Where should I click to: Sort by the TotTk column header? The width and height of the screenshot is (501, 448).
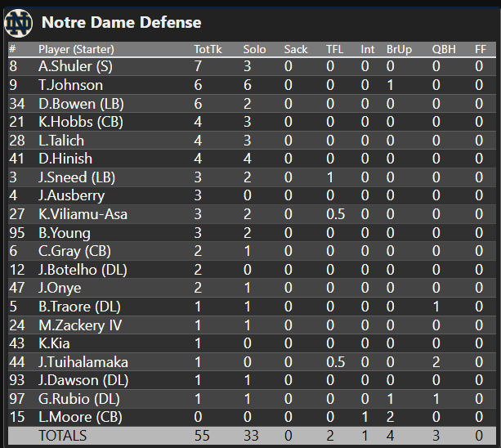[x=208, y=49]
